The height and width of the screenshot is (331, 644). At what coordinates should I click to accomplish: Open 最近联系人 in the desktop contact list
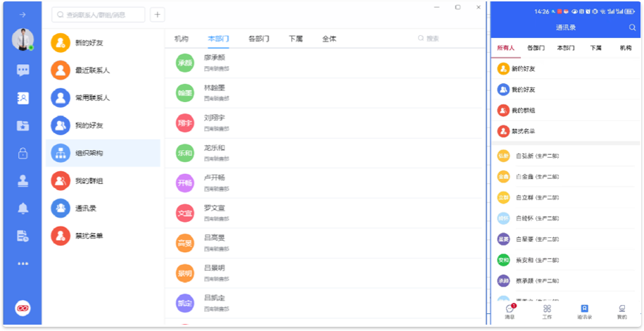point(92,70)
